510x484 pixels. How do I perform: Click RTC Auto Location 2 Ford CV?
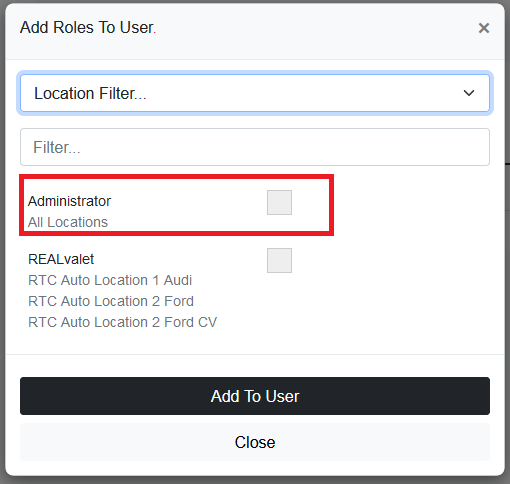click(123, 322)
